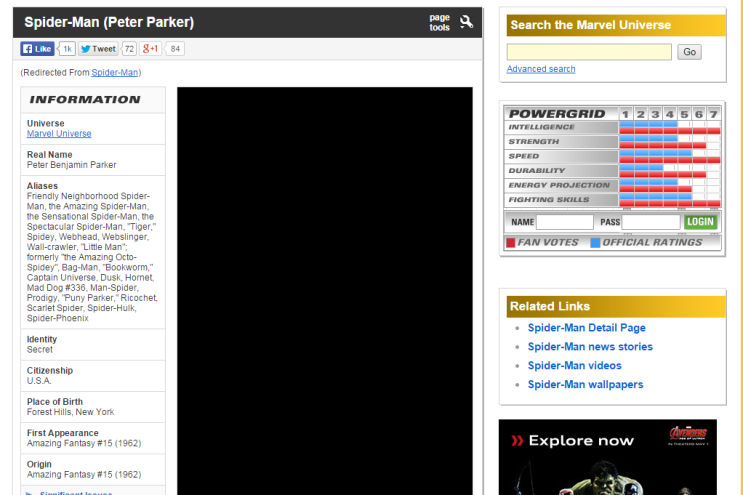The image size is (743, 495).
Task: Click the Explore now Avengers banner
Action: click(607, 457)
